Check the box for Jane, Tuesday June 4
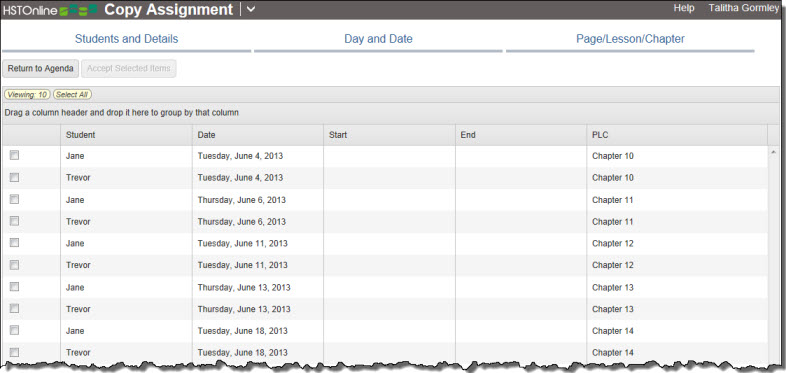Image resolution: width=786 pixels, height=373 pixels. 15,155
